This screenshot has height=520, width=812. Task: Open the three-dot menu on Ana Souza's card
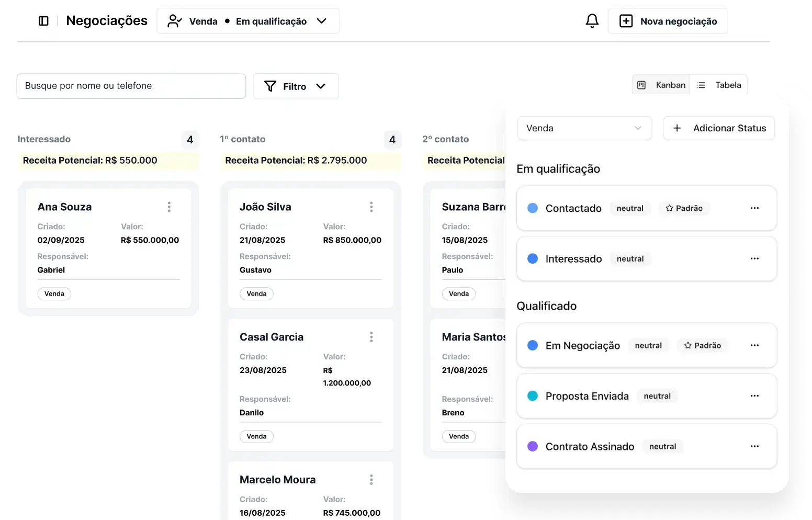(169, 207)
